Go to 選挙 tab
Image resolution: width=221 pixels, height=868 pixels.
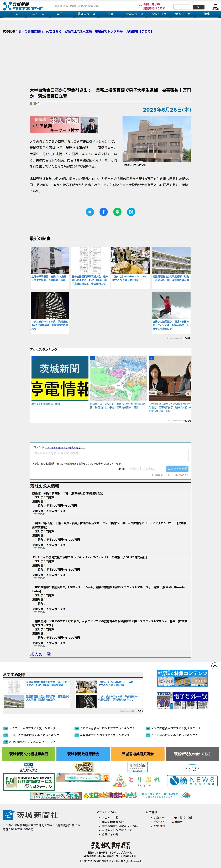[x=110, y=14]
